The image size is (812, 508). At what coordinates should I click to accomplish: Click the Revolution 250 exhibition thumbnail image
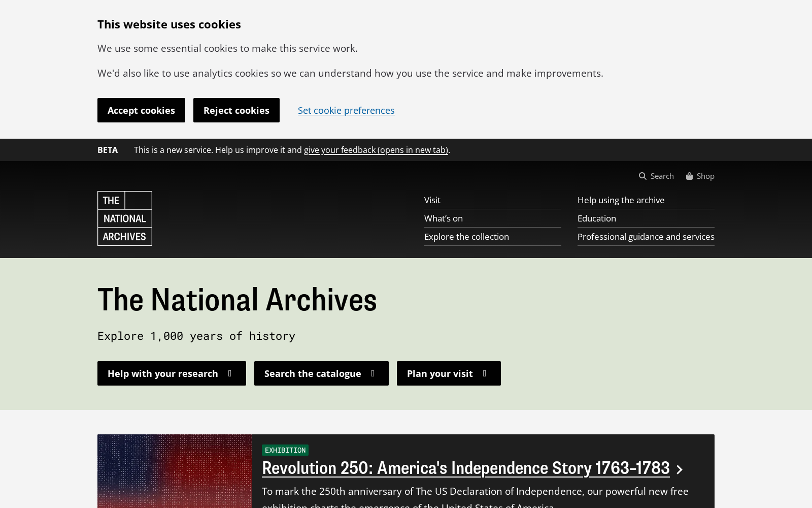point(175,471)
